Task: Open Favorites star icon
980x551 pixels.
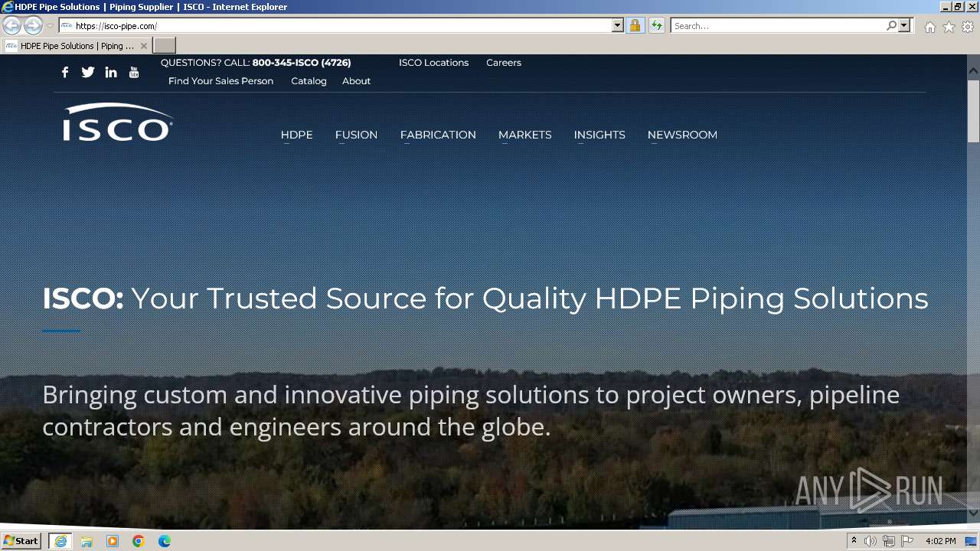Action: (949, 27)
